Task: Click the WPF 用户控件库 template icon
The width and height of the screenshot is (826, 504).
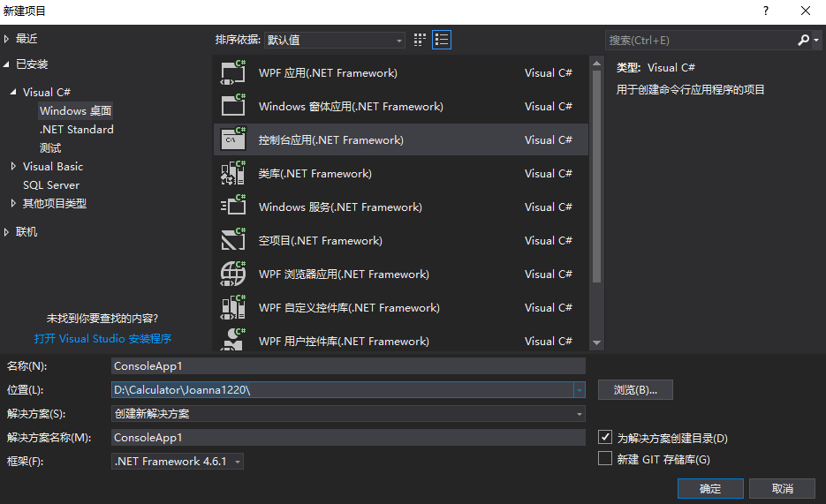Action: point(233,339)
